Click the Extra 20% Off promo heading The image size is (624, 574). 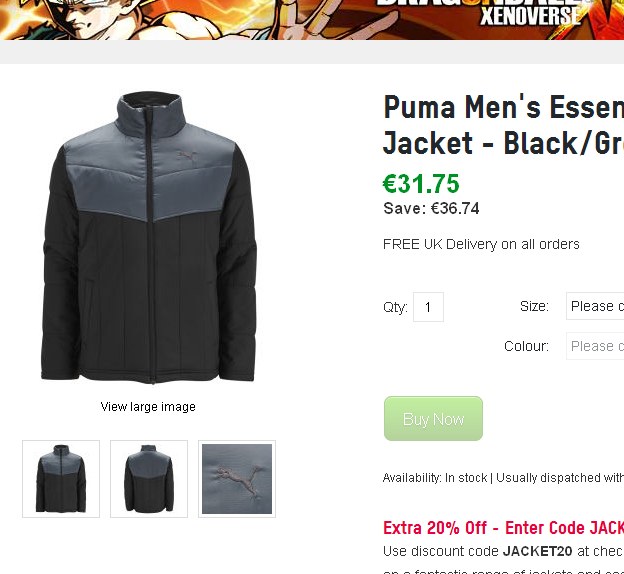tap(503, 528)
